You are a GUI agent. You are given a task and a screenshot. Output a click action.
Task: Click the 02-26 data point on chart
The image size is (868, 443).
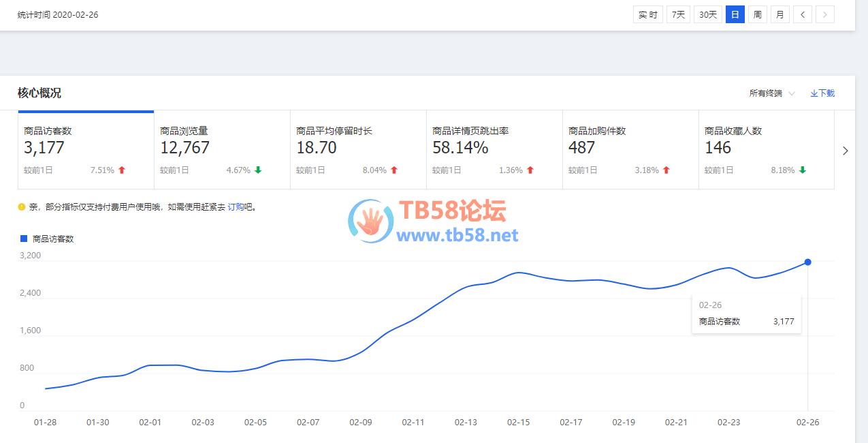click(x=807, y=262)
